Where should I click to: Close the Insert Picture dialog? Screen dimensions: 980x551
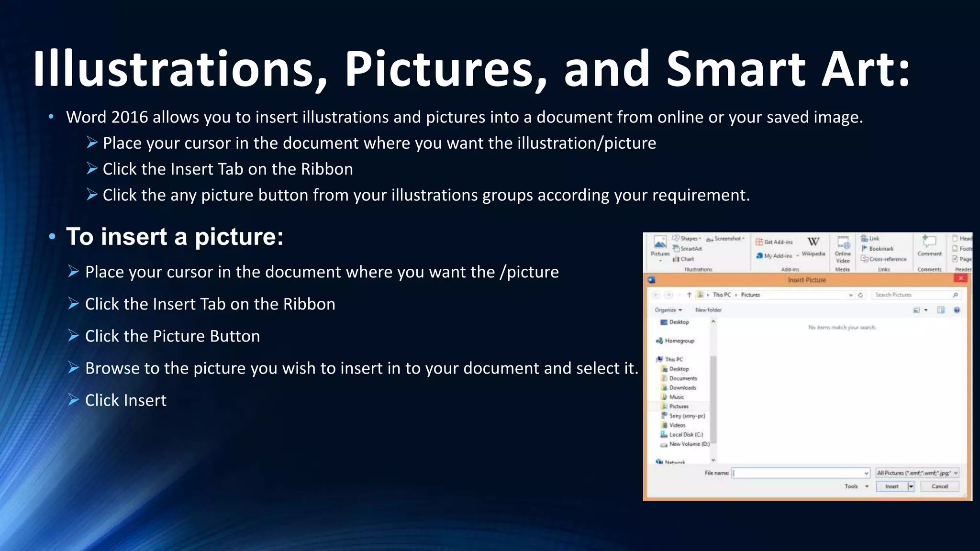click(961, 278)
